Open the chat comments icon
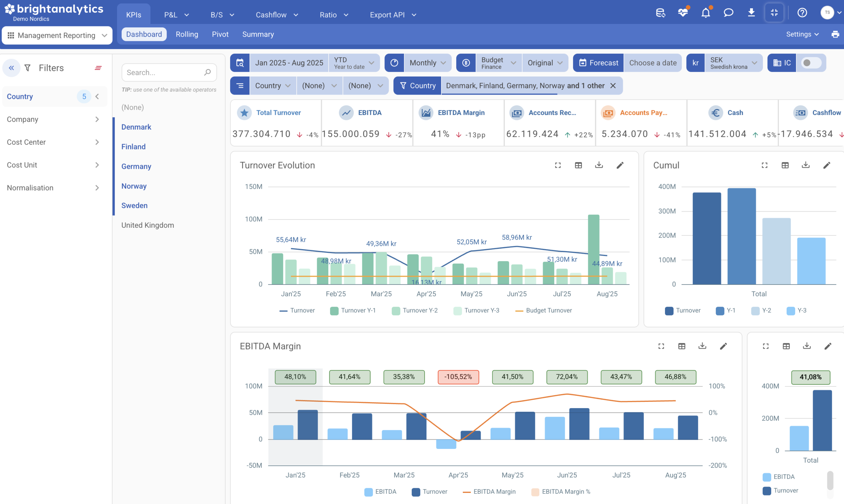This screenshot has height=504, width=844. [x=729, y=13]
